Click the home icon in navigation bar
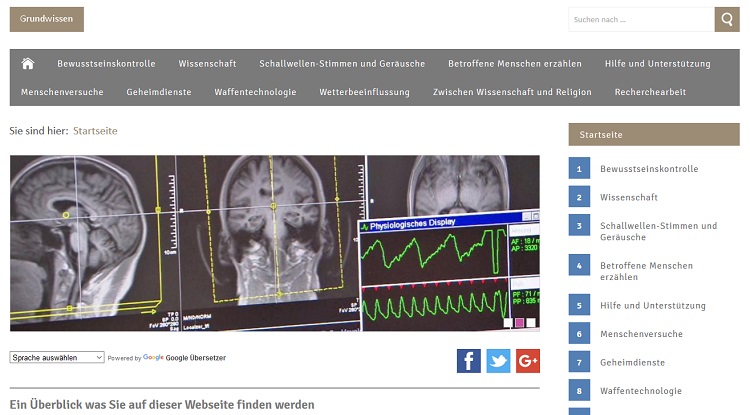Screen dimensions: 750x415 [28, 64]
